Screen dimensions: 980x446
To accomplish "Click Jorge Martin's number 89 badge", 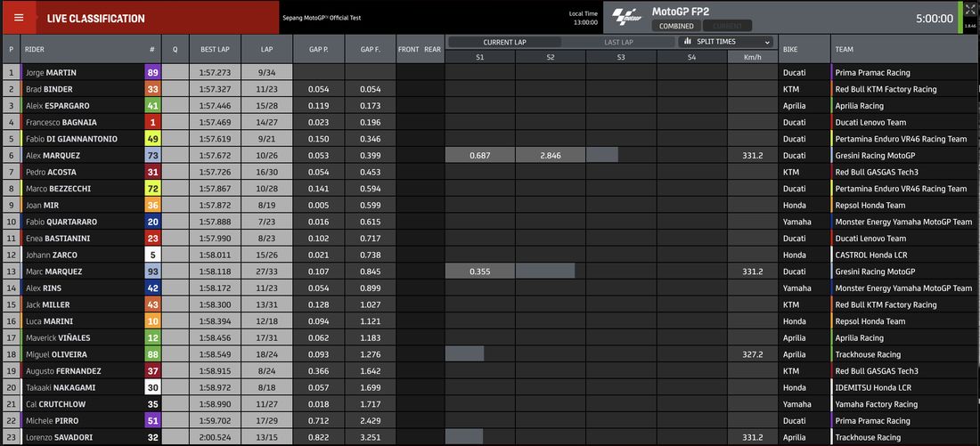I will 152,72.
